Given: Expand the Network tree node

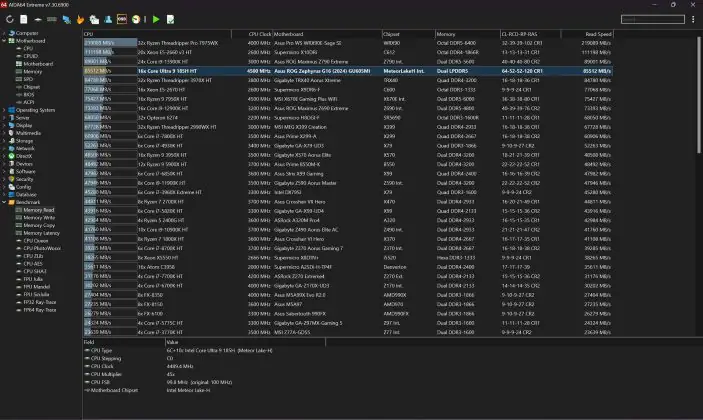Looking at the screenshot, I should (4, 148).
